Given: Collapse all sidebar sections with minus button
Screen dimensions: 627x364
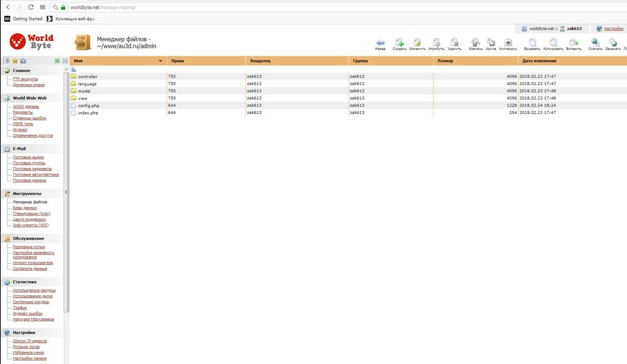Looking at the screenshot, I should pyautogui.click(x=65, y=61).
